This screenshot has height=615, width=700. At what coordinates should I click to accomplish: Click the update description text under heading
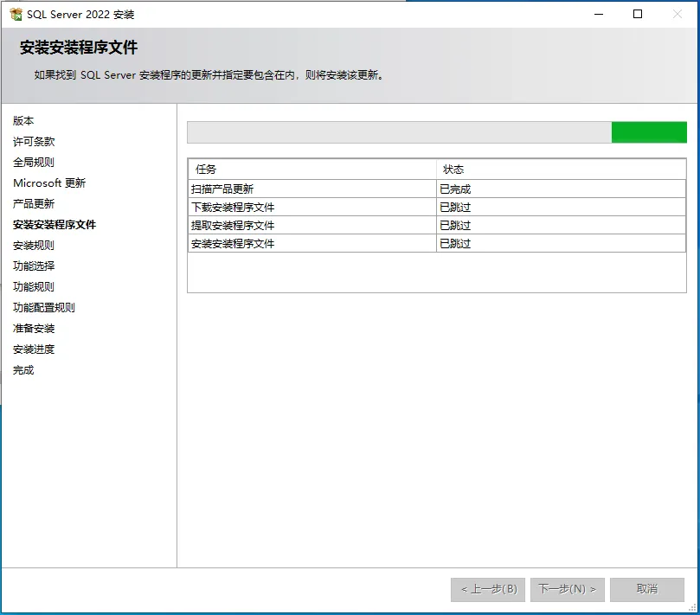click(x=209, y=75)
